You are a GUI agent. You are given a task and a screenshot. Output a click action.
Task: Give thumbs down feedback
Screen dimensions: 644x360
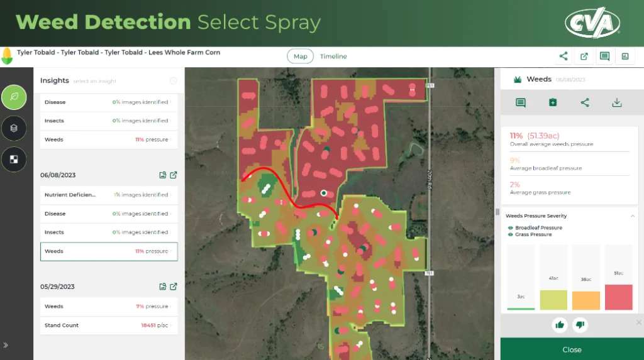[580, 325]
